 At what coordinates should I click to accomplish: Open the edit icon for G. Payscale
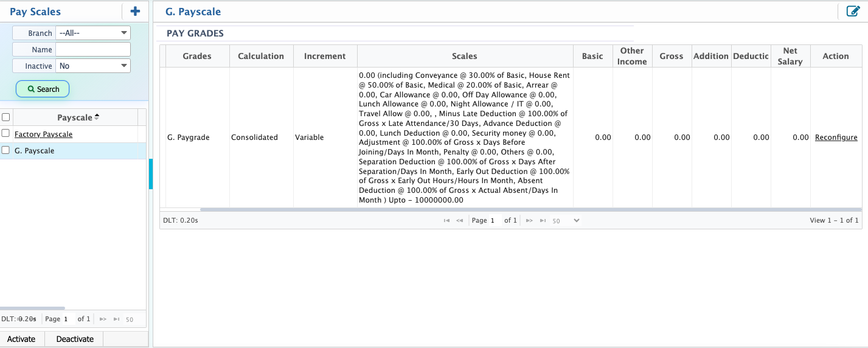pyautogui.click(x=853, y=11)
